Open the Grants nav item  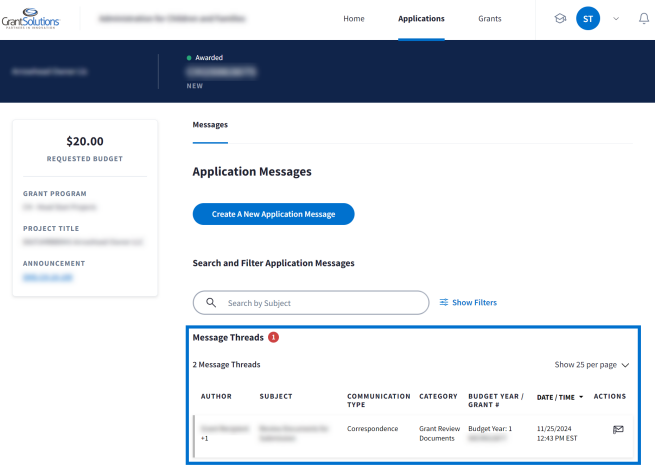click(x=490, y=19)
